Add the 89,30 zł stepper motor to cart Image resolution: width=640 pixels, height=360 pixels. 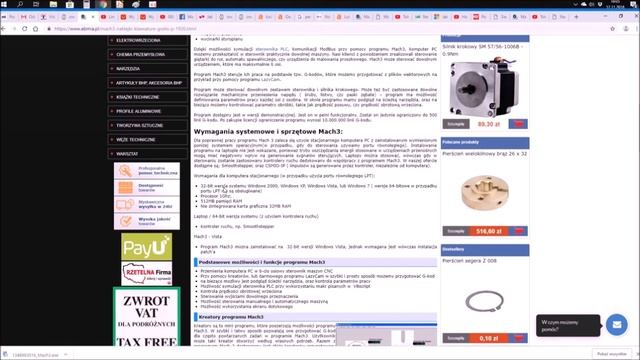(x=518, y=124)
